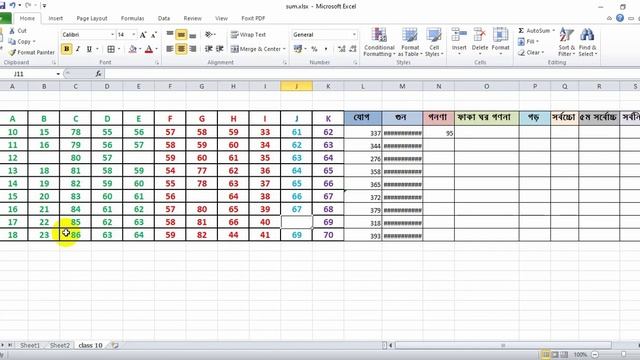The image size is (640, 360).
Task: Open the fill color dropdown arrow
Action: click(140, 49)
